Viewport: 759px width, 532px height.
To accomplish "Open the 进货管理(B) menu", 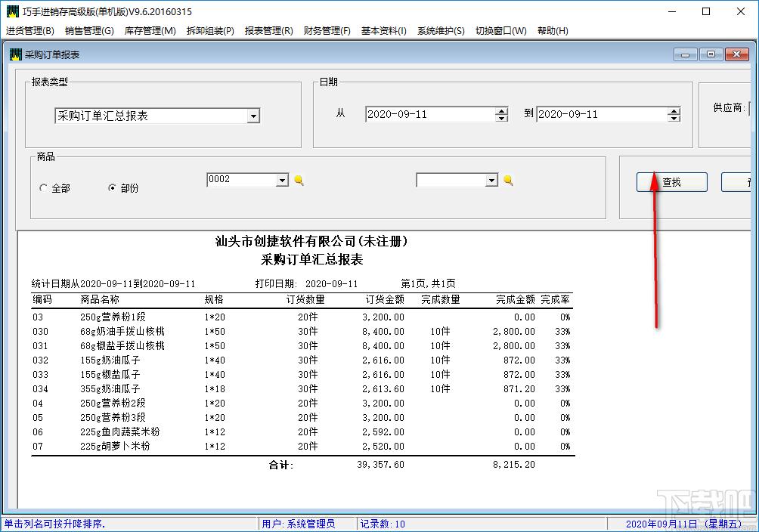I will (30, 30).
